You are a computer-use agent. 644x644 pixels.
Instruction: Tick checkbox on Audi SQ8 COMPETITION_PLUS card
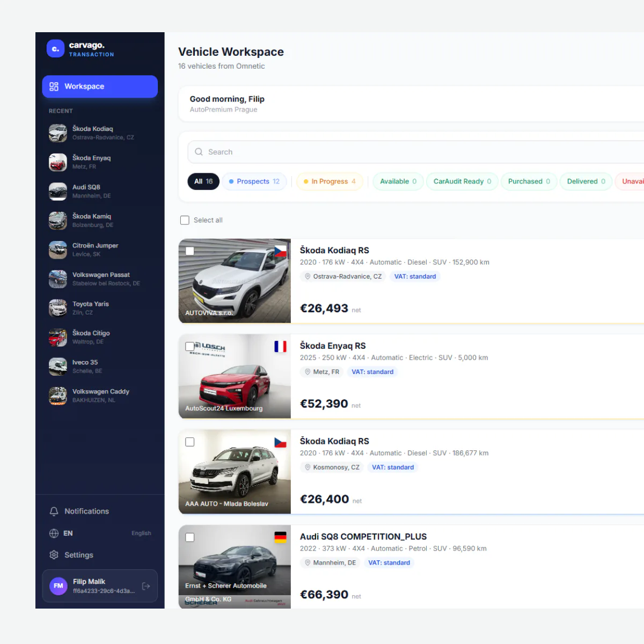(x=190, y=537)
